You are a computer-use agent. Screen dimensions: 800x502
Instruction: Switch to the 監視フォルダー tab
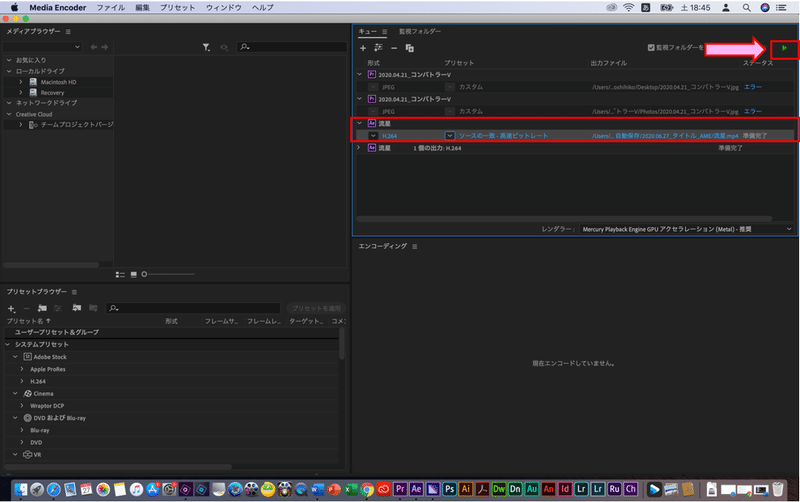click(420, 32)
